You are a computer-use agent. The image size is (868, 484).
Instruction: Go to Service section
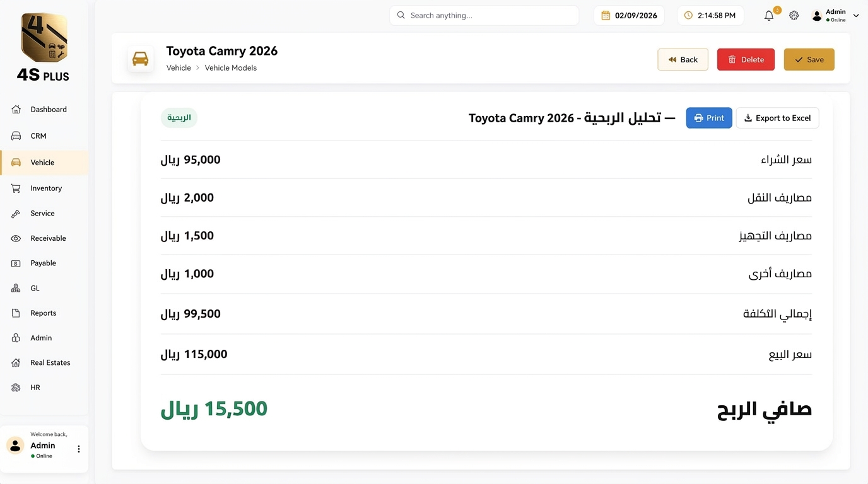(x=44, y=213)
